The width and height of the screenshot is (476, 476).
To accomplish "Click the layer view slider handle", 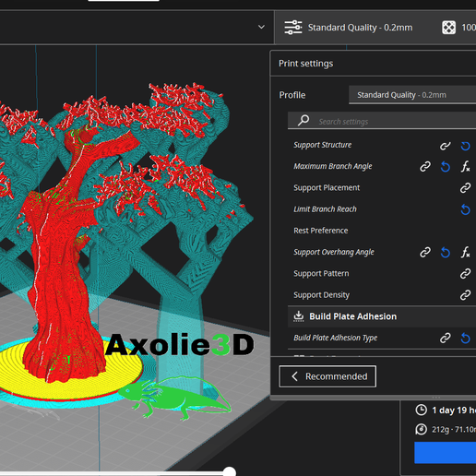I will (x=229, y=471).
